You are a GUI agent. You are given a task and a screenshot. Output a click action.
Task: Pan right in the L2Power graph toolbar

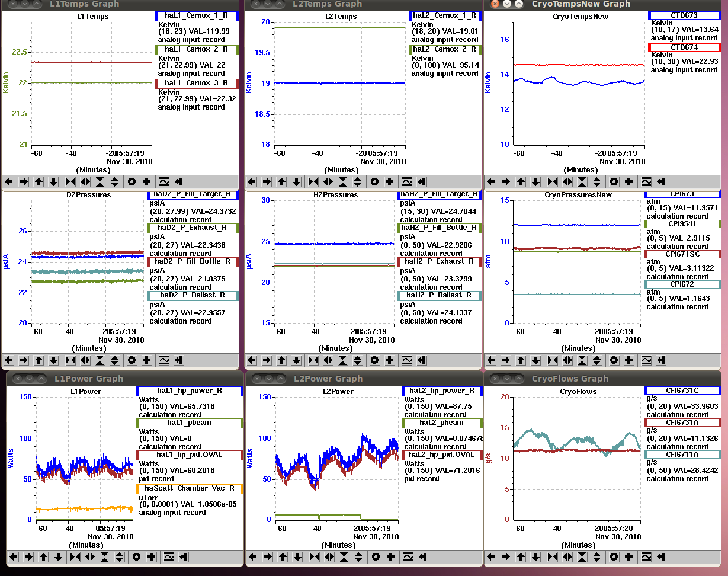(268, 557)
